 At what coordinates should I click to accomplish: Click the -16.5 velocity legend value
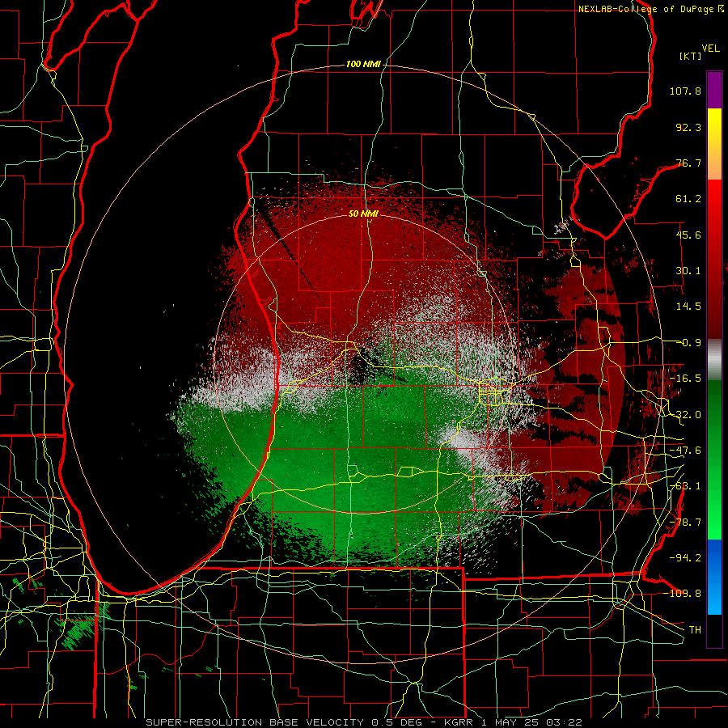pos(685,379)
